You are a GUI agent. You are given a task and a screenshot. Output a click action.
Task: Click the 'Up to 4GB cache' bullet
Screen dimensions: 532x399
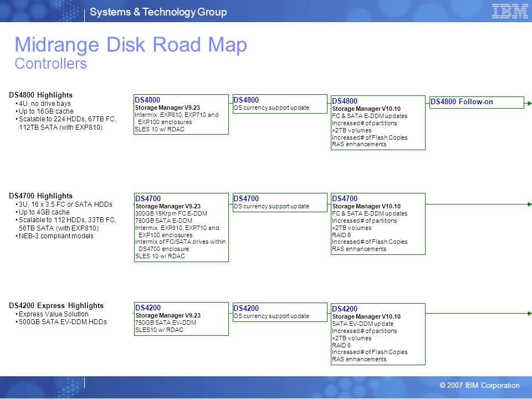tap(44, 212)
